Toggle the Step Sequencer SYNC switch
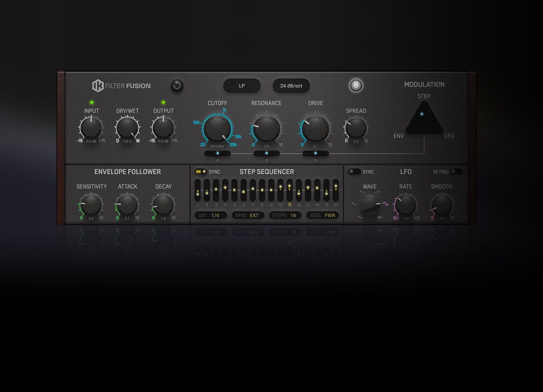This screenshot has height=392, width=543. pos(200,171)
